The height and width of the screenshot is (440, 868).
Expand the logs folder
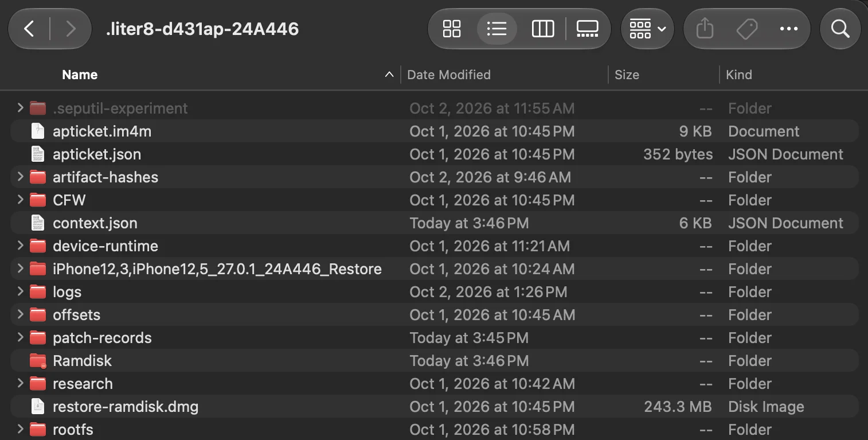(21, 291)
